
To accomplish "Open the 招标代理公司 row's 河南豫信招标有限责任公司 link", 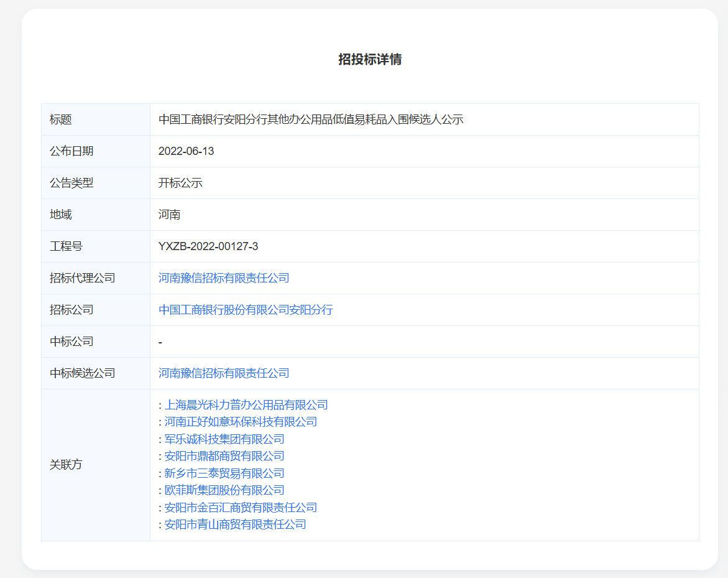I will (x=224, y=278).
